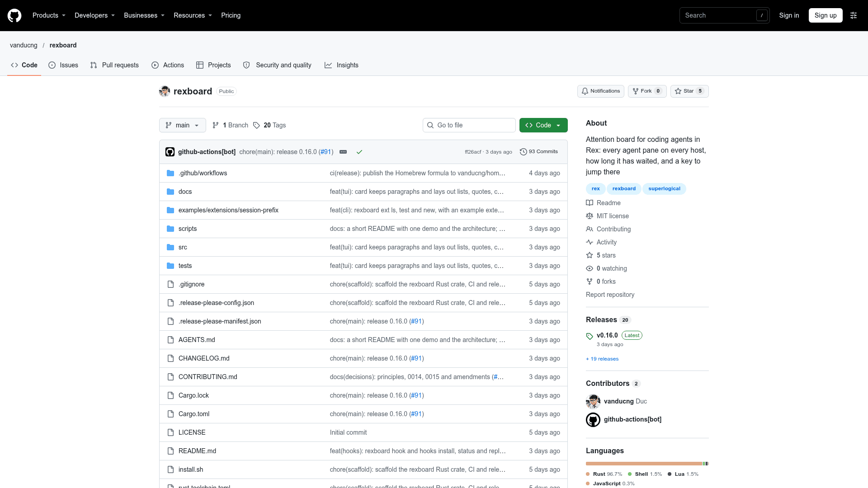Open the Activity pulse icon

pos(590,242)
